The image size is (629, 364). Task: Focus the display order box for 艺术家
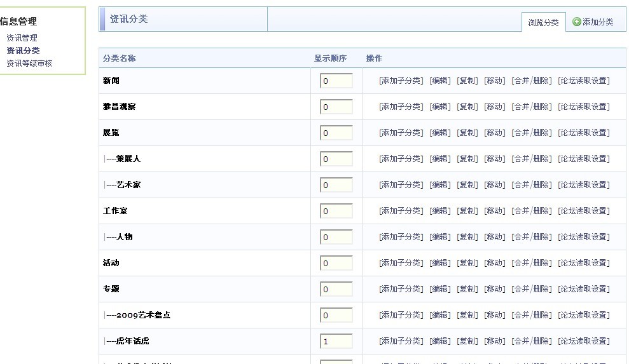[x=336, y=185]
